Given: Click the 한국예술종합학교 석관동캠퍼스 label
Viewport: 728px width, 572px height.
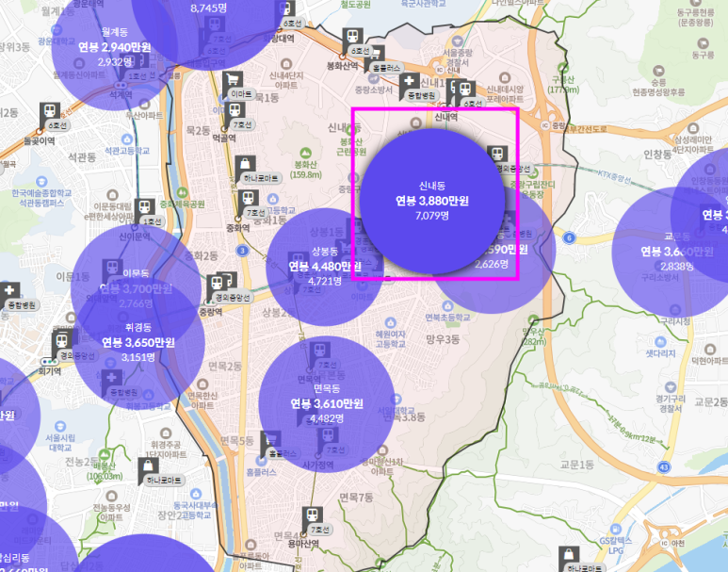Looking at the screenshot, I should click(42, 198).
